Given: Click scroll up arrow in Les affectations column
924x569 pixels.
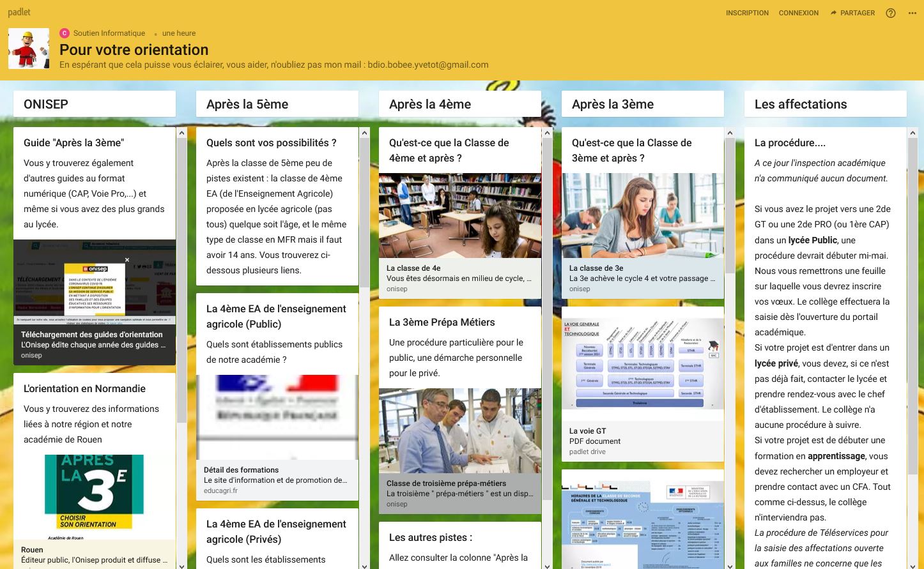Looking at the screenshot, I should point(912,133).
